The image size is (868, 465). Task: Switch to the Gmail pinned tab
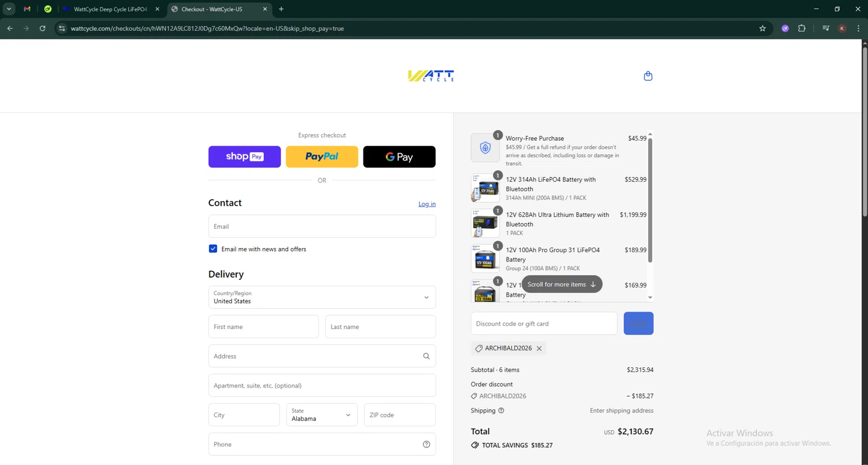click(x=27, y=9)
